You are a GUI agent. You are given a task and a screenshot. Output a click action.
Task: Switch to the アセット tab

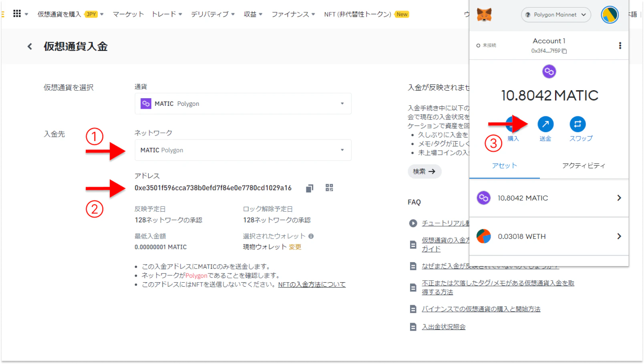[504, 166]
